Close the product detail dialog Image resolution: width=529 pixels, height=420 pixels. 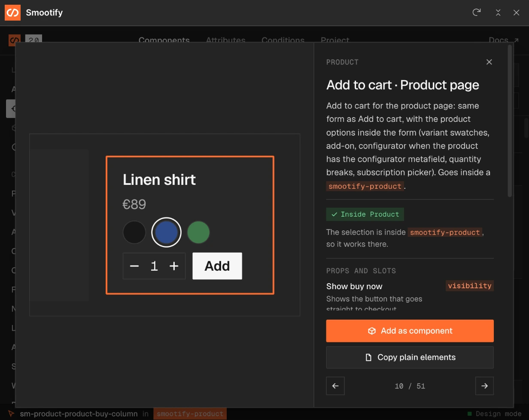489,62
